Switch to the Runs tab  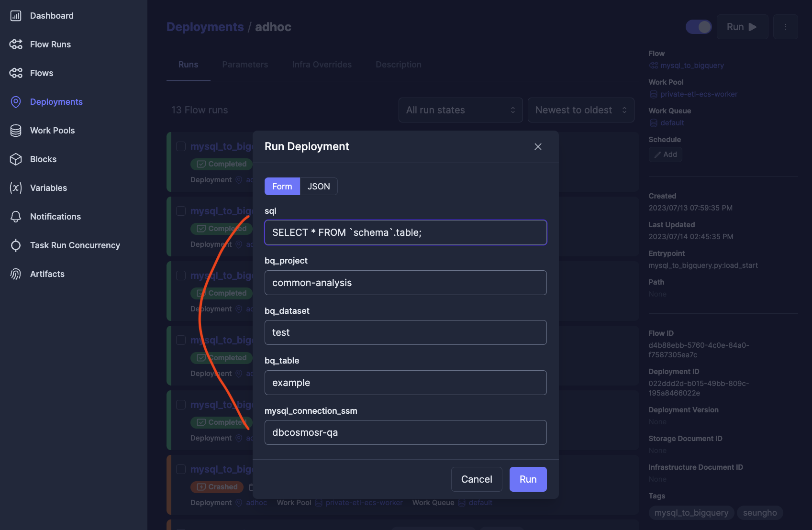pos(188,65)
